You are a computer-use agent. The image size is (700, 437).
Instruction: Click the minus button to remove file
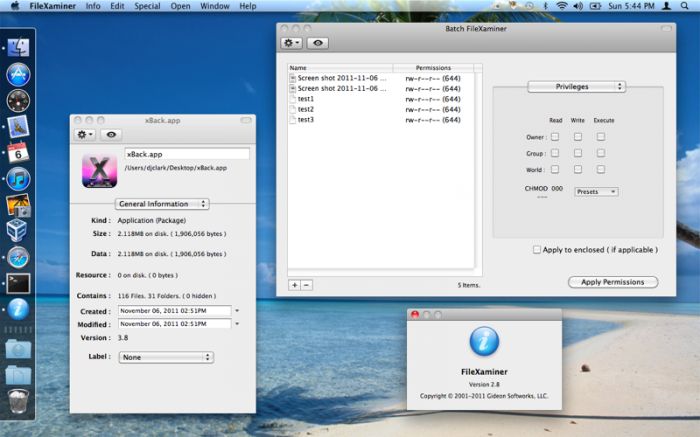307,285
